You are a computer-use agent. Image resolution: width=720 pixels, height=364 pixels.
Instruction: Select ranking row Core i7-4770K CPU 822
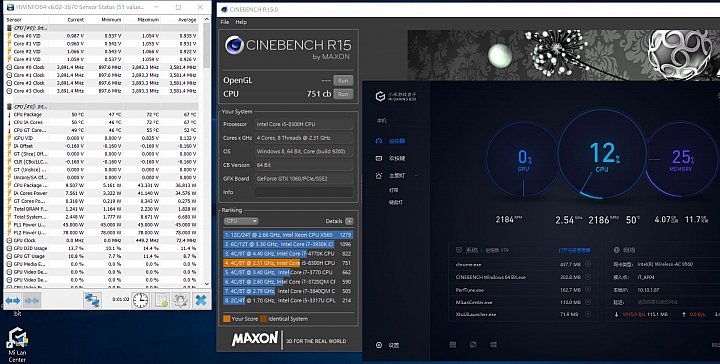(288, 253)
